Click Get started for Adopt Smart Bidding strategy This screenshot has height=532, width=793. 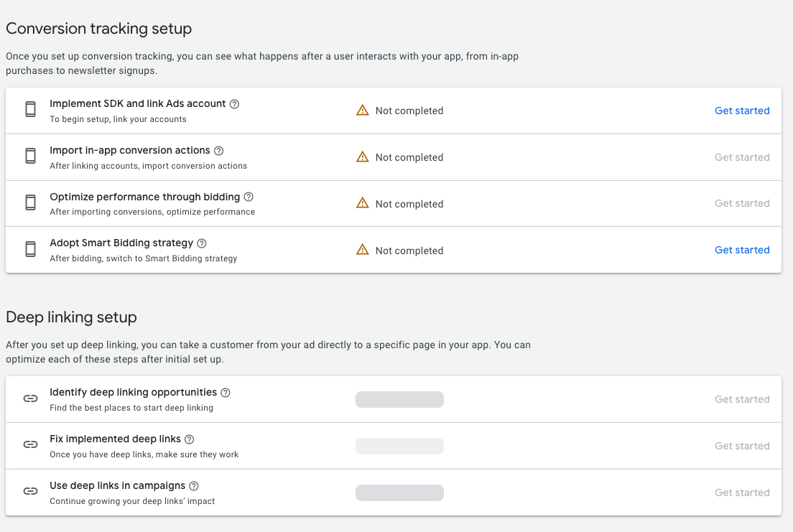point(742,250)
